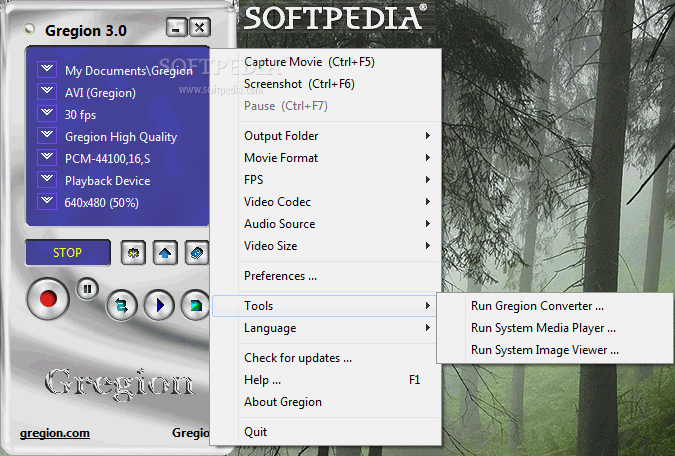The image size is (675, 456).
Task: Close the Gregion 3.0 window
Action: [x=200, y=28]
